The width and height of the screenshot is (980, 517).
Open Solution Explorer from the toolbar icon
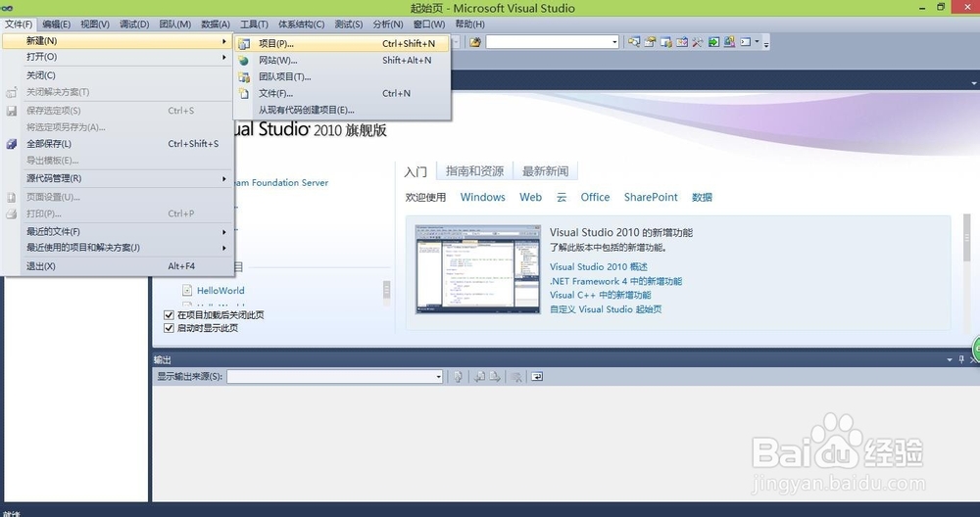click(x=634, y=42)
